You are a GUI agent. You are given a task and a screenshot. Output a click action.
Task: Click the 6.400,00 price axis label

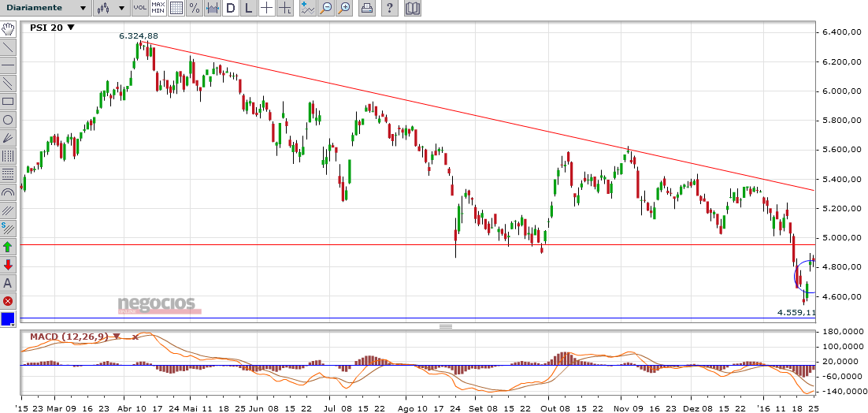coord(841,32)
